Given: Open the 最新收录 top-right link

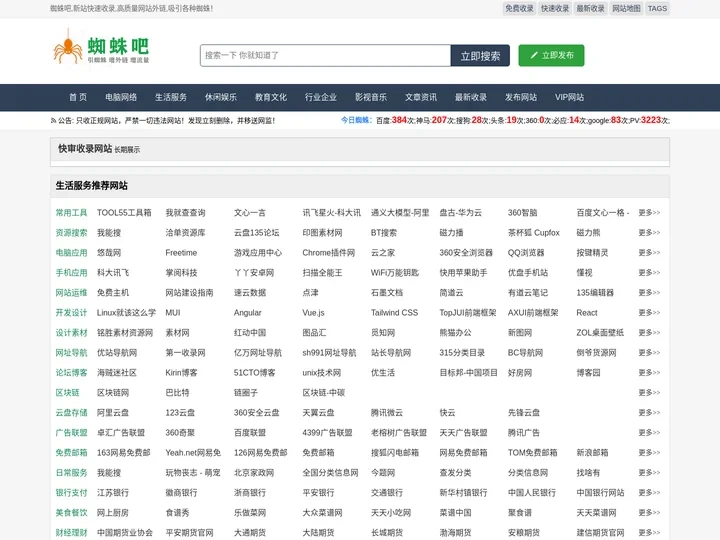Looking at the screenshot, I should (x=591, y=8).
